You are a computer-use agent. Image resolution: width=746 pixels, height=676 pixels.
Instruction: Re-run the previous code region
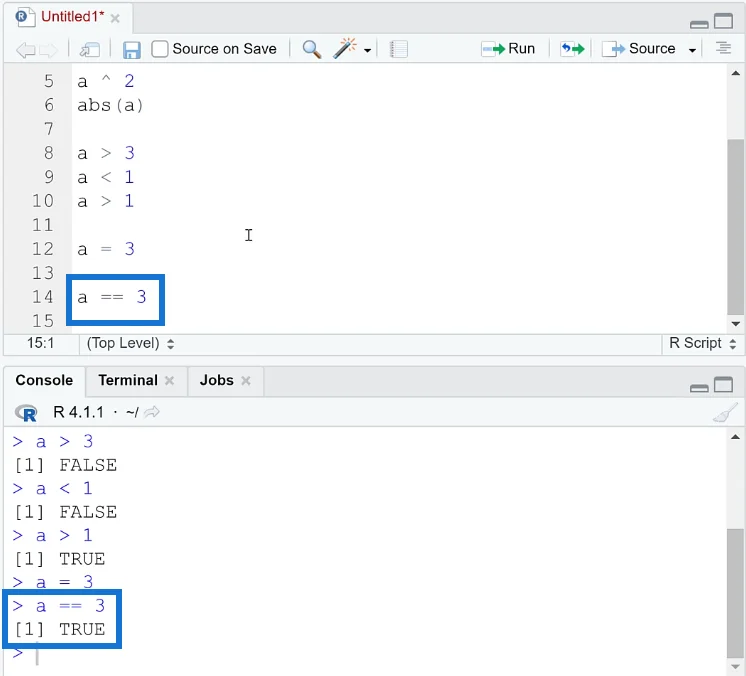coord(572,49)
